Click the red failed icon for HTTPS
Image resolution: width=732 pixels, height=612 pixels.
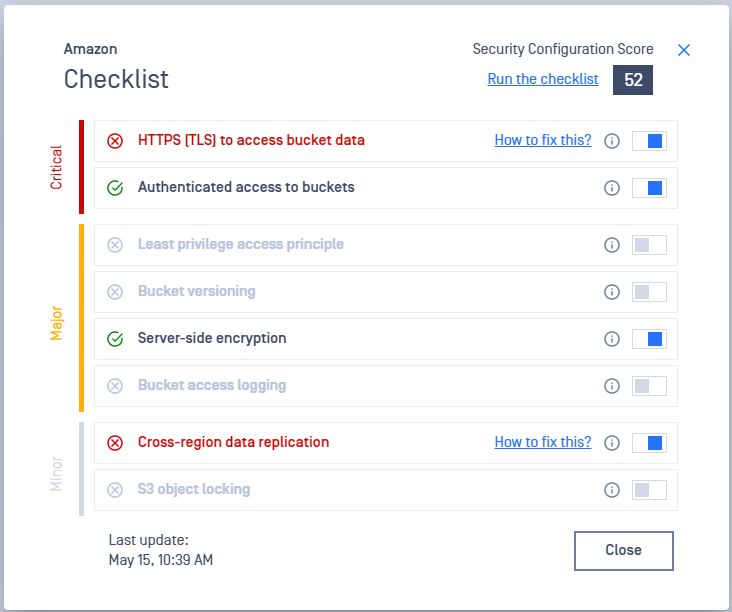pos(115,141)
